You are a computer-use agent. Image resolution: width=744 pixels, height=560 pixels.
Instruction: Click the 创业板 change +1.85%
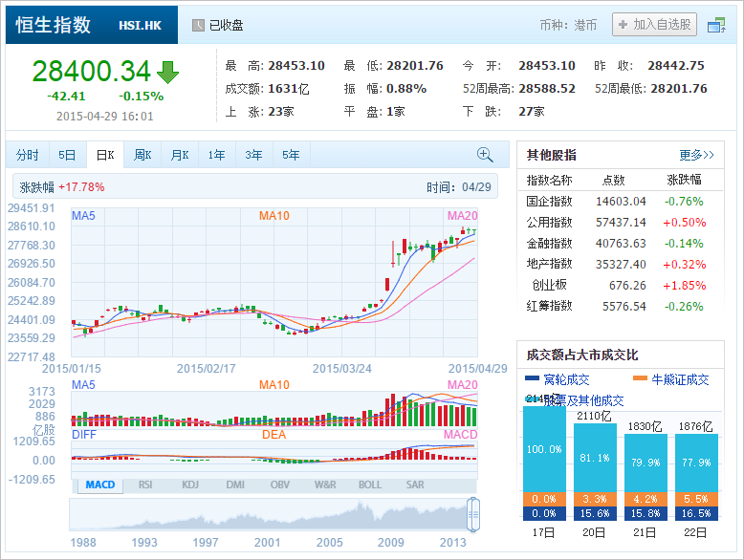[684, 286]
